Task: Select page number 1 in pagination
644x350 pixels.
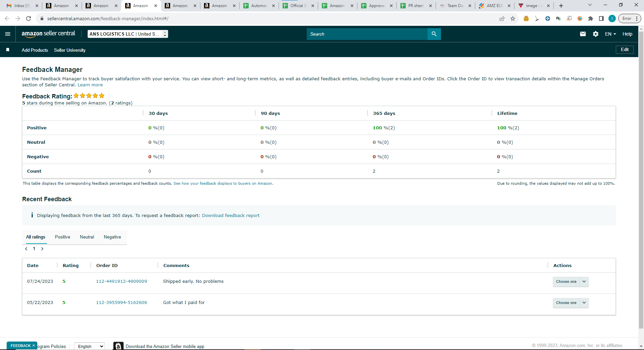Action: pos(34,249)
